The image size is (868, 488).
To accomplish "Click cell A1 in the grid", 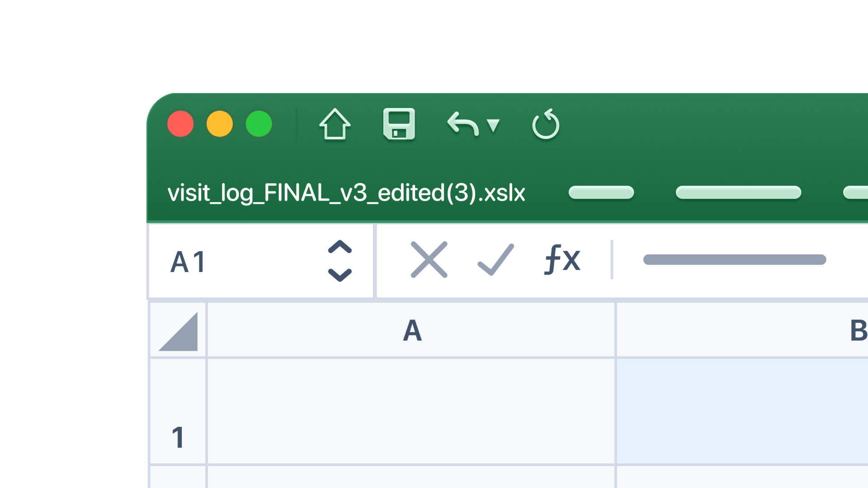I will (411, 411).
